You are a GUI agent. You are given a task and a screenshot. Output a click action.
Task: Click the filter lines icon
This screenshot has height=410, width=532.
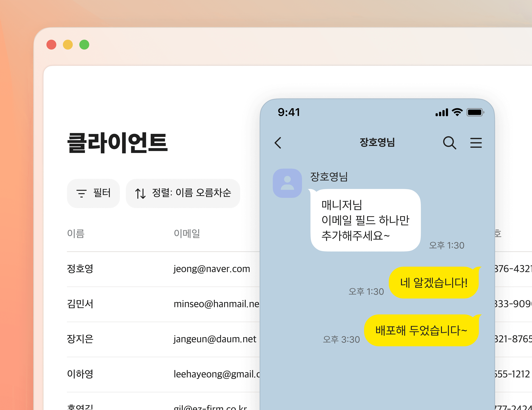(x=81, y=193)
